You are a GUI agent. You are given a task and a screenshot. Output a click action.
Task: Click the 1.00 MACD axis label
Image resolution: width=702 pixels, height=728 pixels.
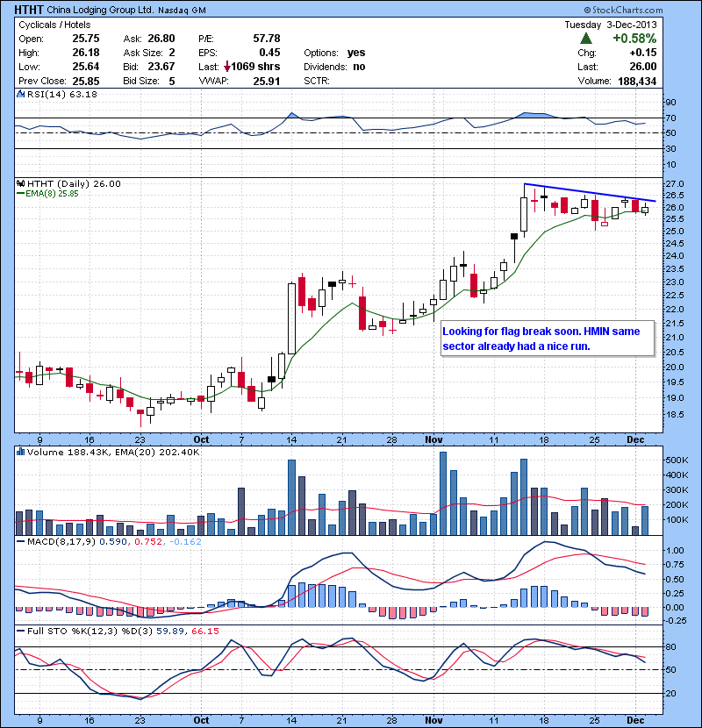pyautogui.click(x=675, y=550)
